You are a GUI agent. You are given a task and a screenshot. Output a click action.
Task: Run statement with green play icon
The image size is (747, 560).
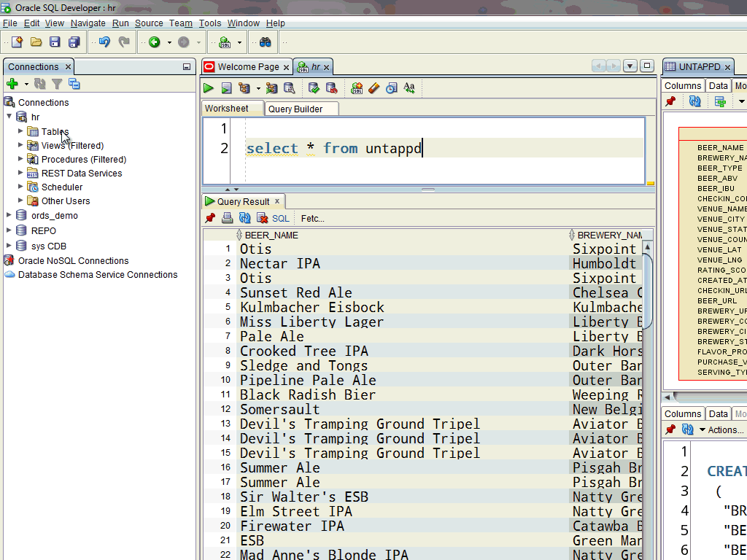[x=209, y=88]
